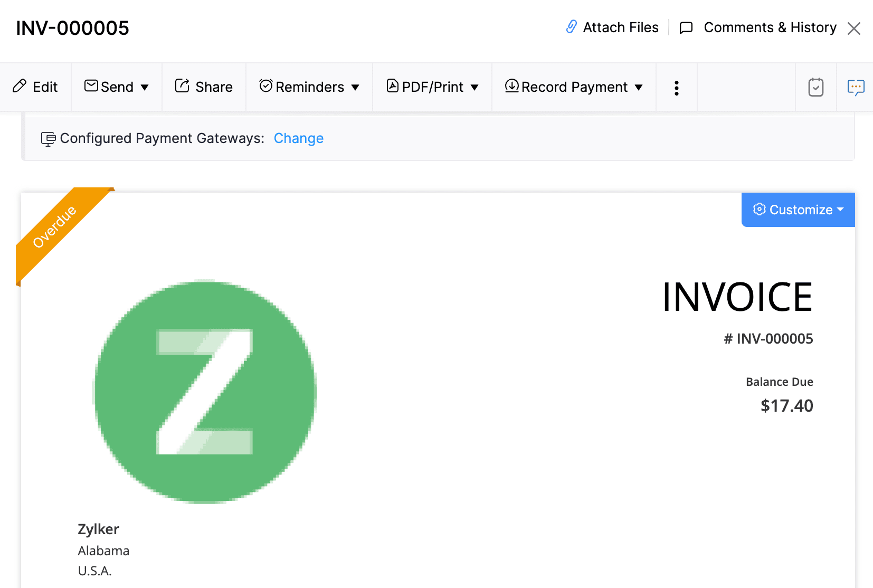Open the checklist clipboard icon panel
Viewport: 873px width, 588px height.
(815, 88)
